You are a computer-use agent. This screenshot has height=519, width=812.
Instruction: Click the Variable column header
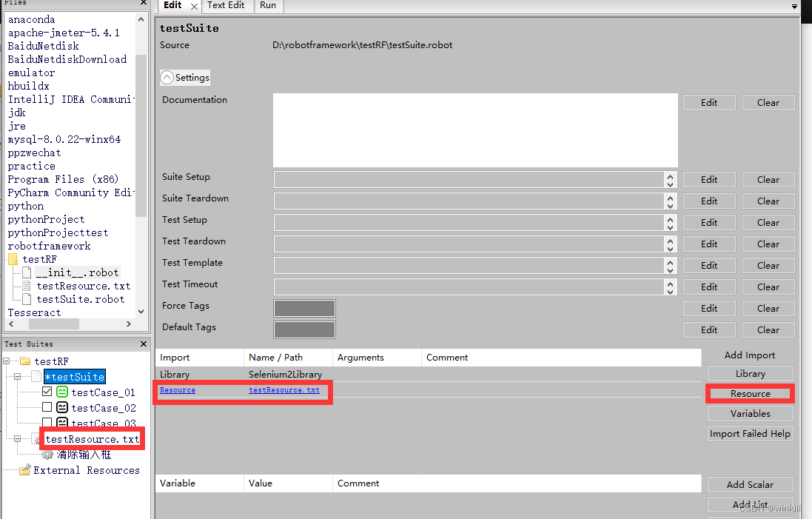(x=199, y=483)
